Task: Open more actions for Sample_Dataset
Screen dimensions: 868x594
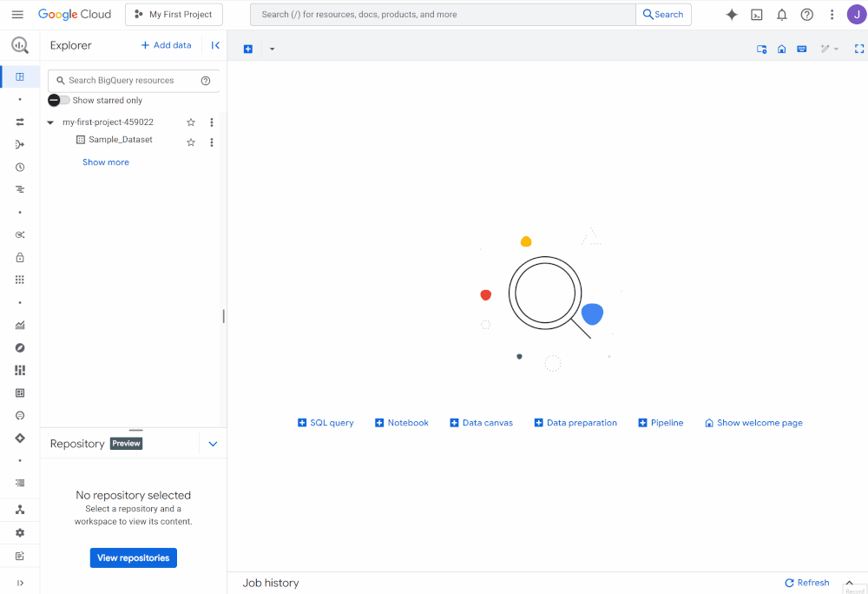Action: click(212, 142)
